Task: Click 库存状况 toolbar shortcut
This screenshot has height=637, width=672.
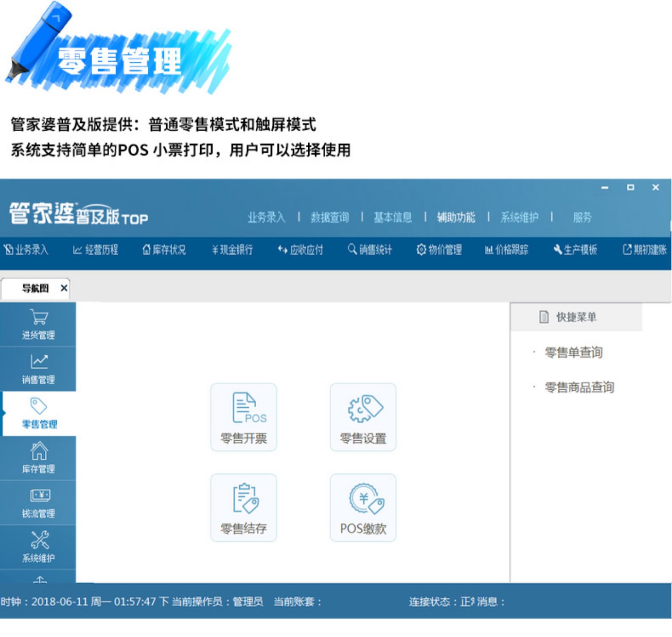Action: (x=164, y=250)
